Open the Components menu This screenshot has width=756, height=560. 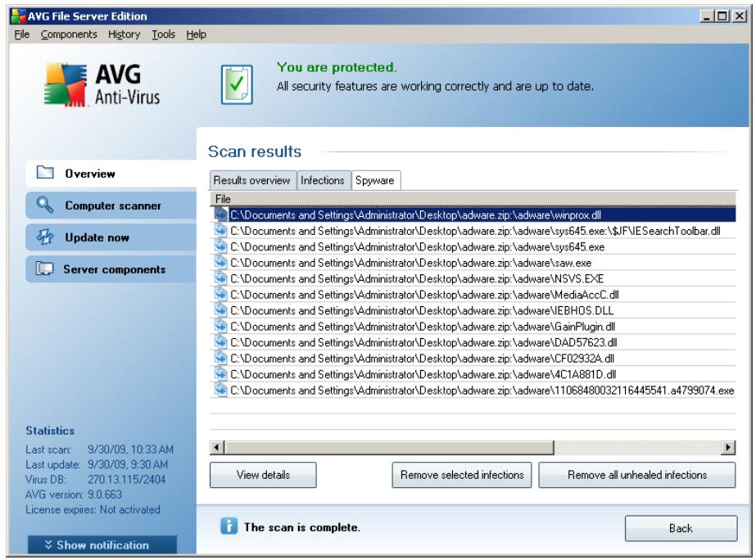pos(69,34)
